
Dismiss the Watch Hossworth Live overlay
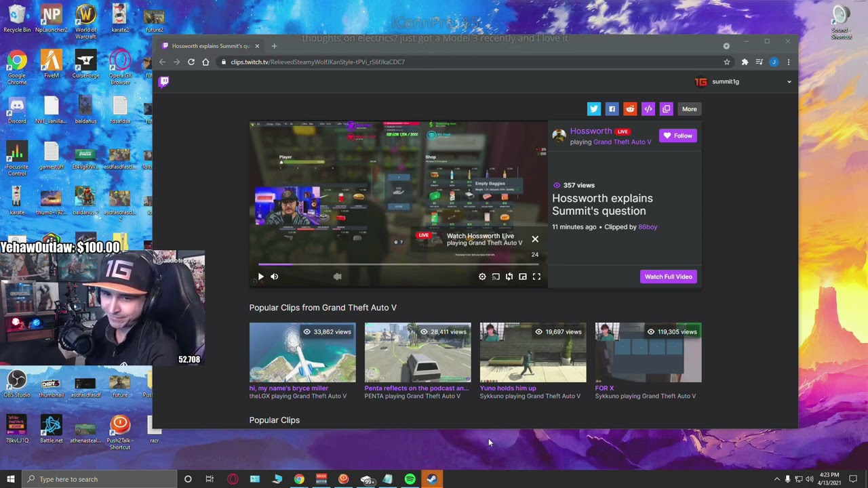coord(535,239)
